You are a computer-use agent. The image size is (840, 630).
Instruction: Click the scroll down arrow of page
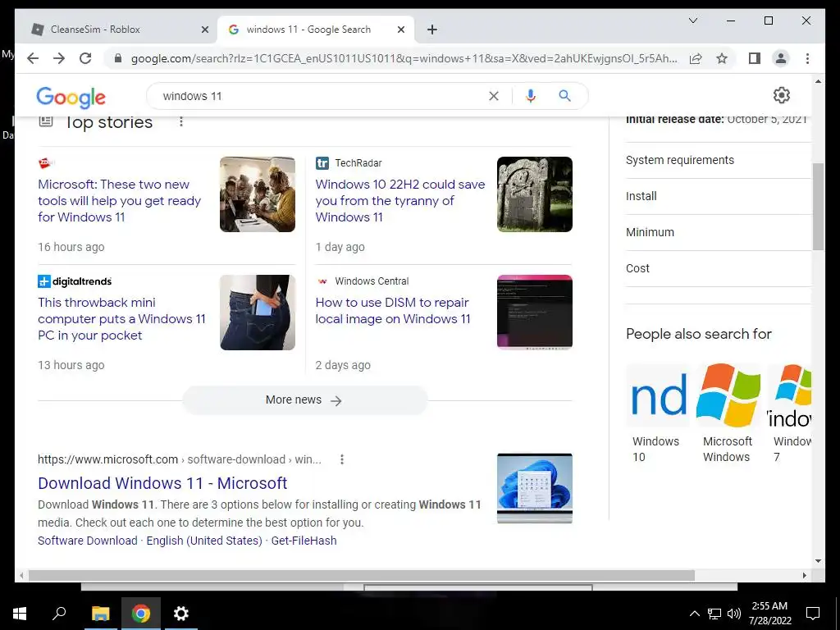818,561
